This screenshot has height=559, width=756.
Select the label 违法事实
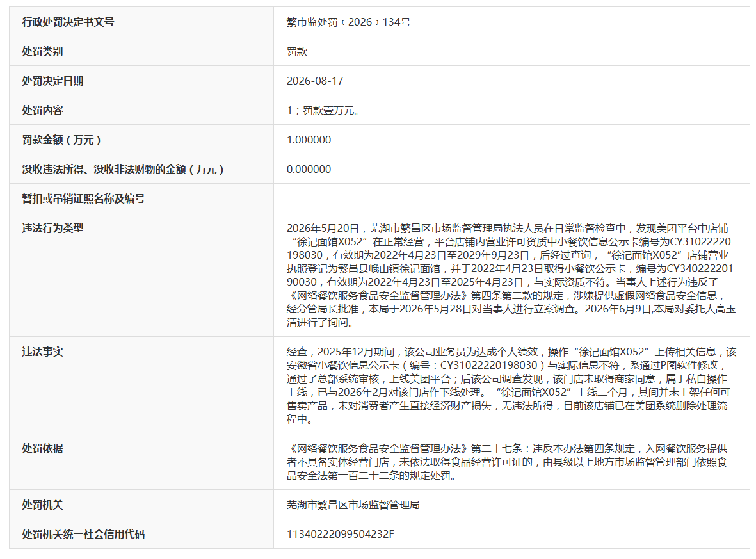pyautogui.click(x=42, y=352)
